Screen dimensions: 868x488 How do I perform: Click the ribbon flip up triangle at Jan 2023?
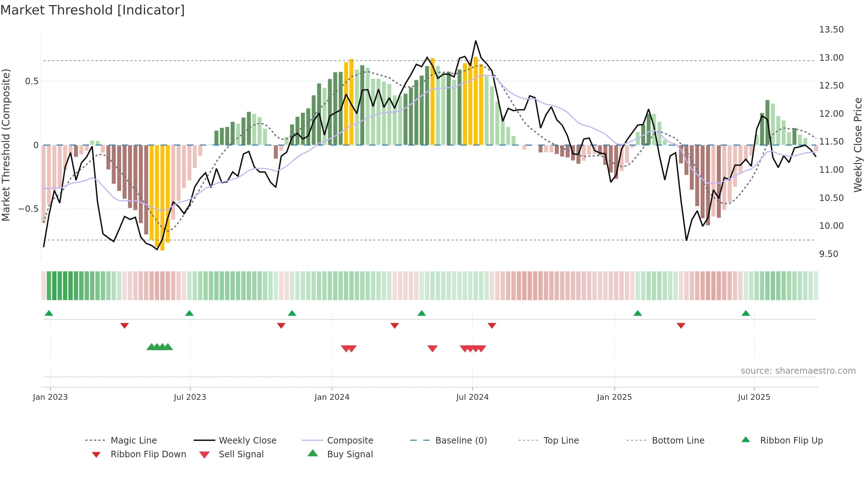[x=49, y=313]
